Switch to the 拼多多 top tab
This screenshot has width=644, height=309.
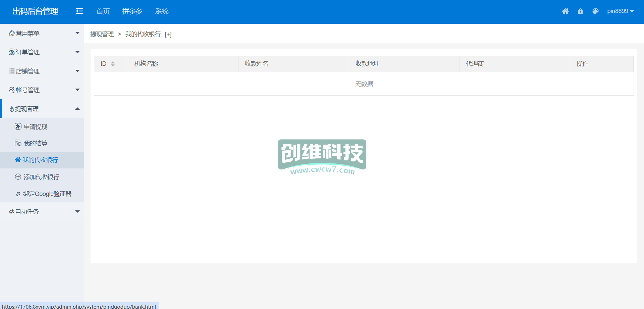[132, 11]
